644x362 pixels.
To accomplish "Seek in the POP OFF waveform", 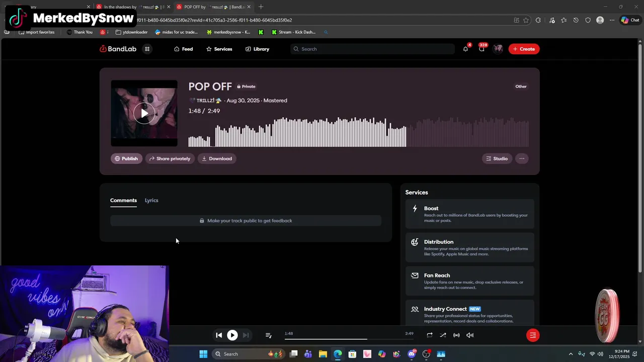I will tap(358, 132).
